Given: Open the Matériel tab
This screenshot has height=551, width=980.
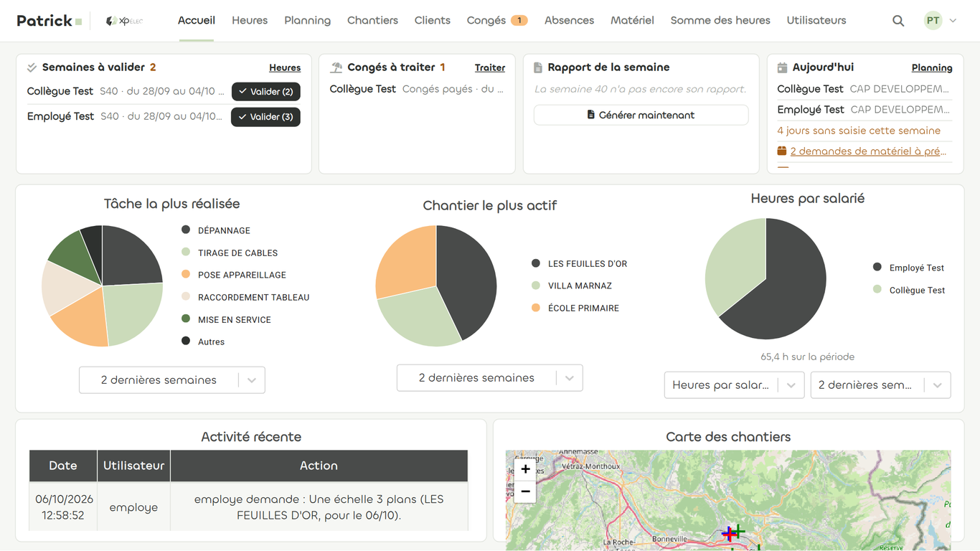Looking at the screenshot, I should point(632,21).
